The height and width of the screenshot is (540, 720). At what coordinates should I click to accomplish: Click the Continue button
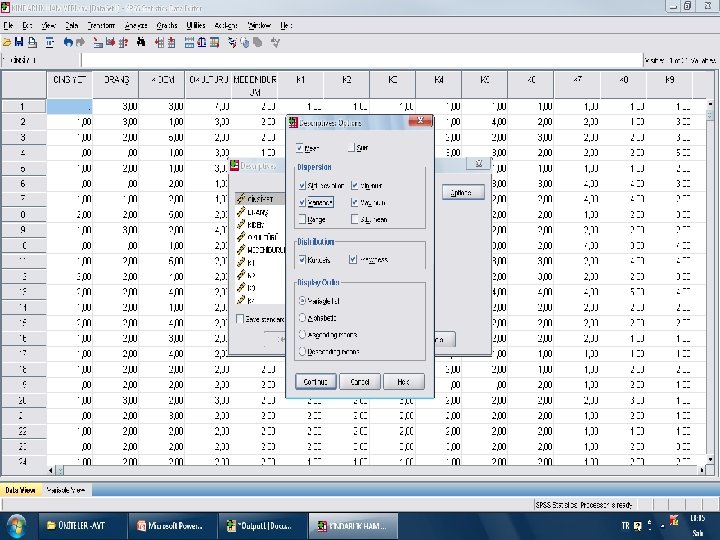(315, 382)
